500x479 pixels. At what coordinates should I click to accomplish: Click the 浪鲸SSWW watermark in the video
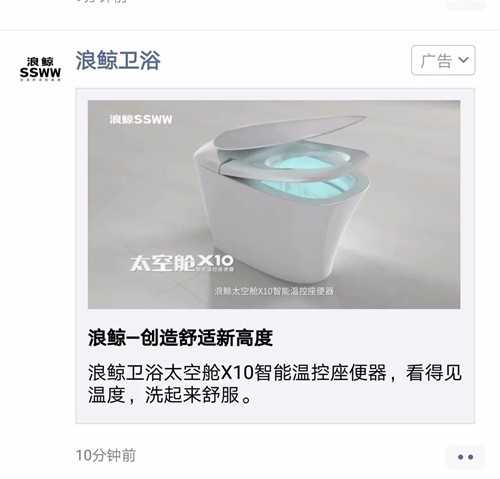pyautogui.click(x=141, y=119)
